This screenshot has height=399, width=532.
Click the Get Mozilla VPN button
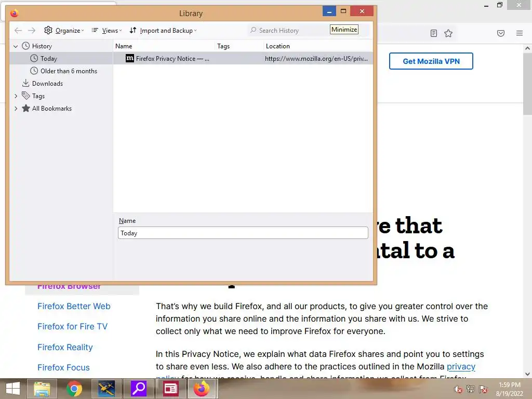(x=431, y=61)
